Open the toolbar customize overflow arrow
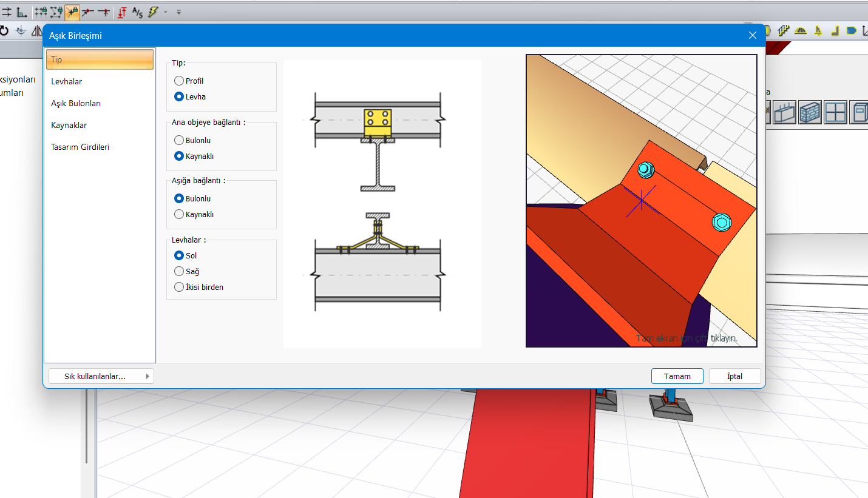This screenshot has height=498, width=868. [178, 12]
